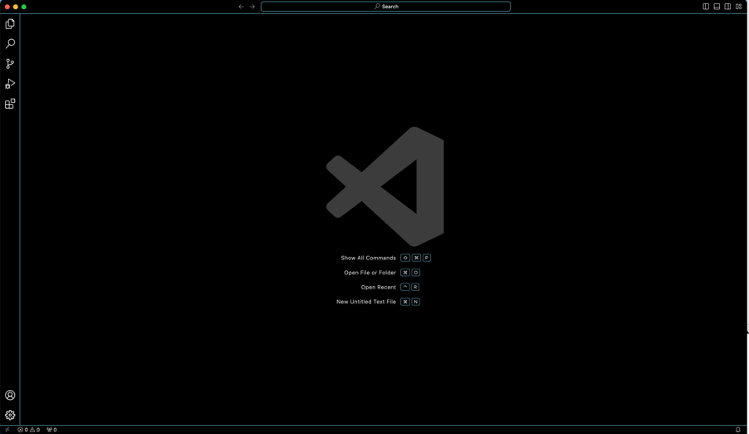
Task: Open the Extensions view
Action: (10, 104)
